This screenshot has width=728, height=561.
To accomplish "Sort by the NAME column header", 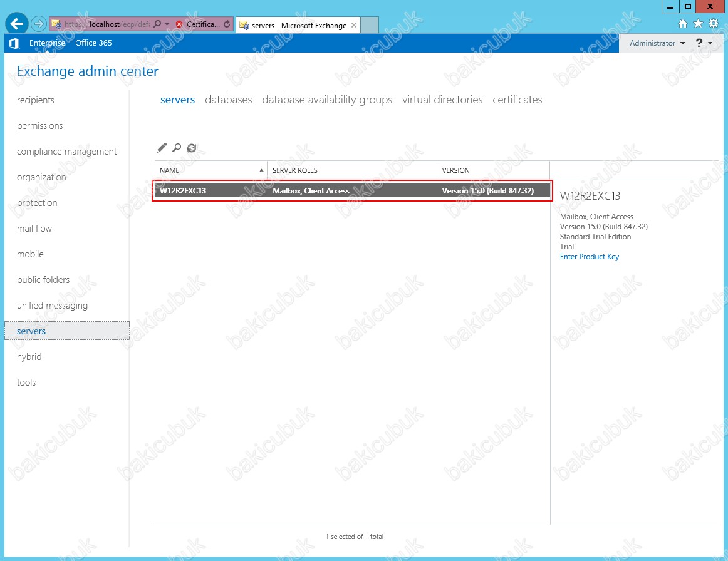I will pos(211,170).
